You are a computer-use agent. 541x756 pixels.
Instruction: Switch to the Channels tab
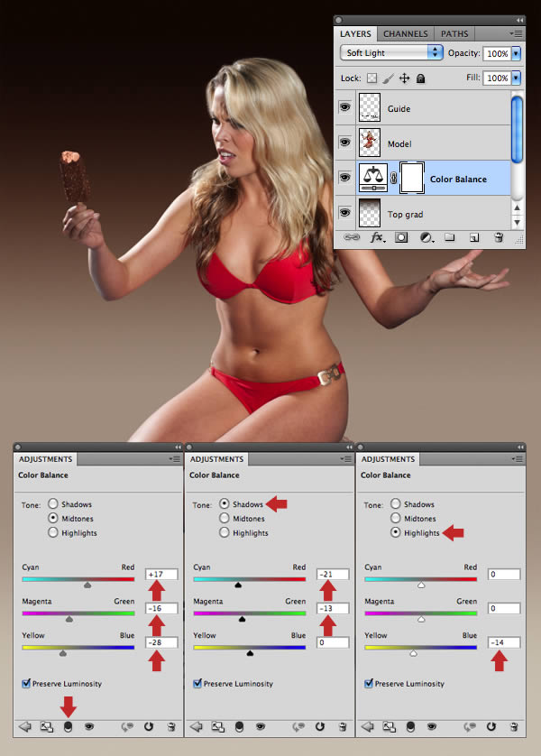[x=405, y=33]
